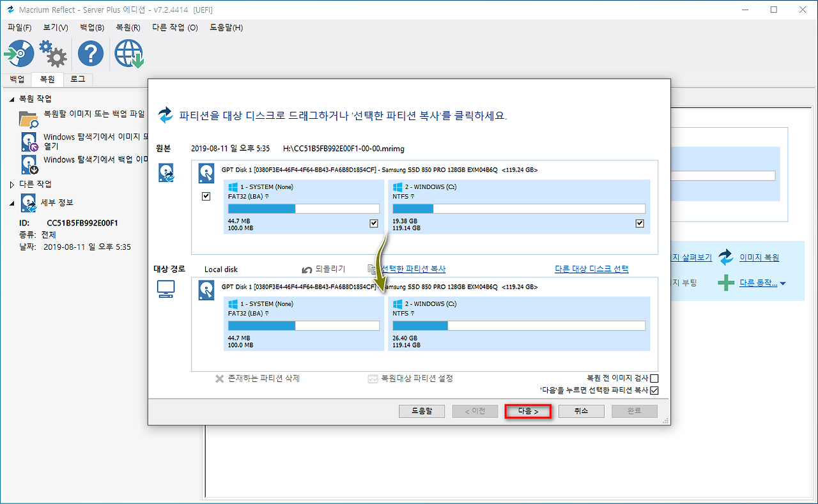Enable the 복원 전 이미지 검사 checkbox
818x504 pixels.
[x=654, y=379]
